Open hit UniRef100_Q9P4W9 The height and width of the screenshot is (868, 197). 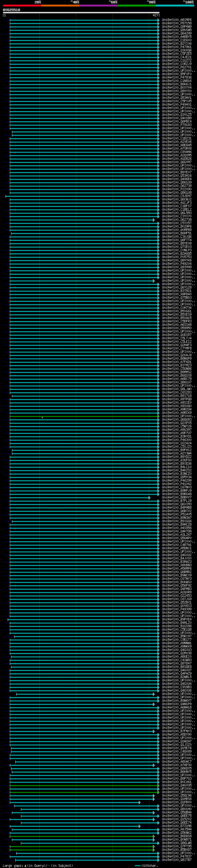(176, 26)
